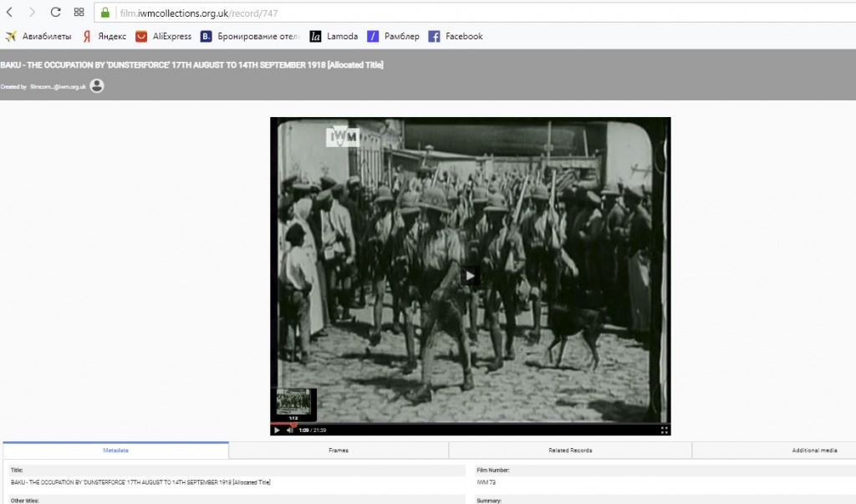The image size is (856, 504).
Task: Click the 'Summary:' field label
Action: pyautogui.click(x=489, y=501)
